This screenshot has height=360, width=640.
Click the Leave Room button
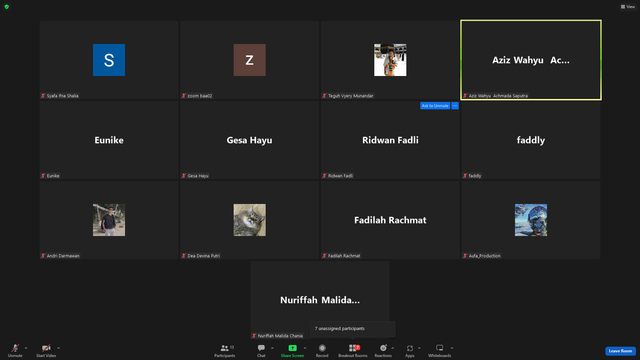[620, 351]
